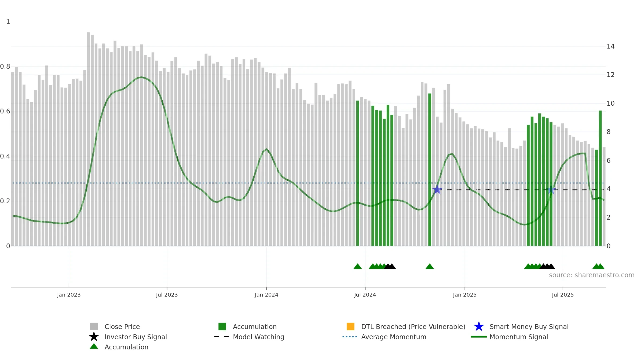644x362 pixels.
Task: Toggle the Momentum Signal legend label
Action: tap(519, 337)
